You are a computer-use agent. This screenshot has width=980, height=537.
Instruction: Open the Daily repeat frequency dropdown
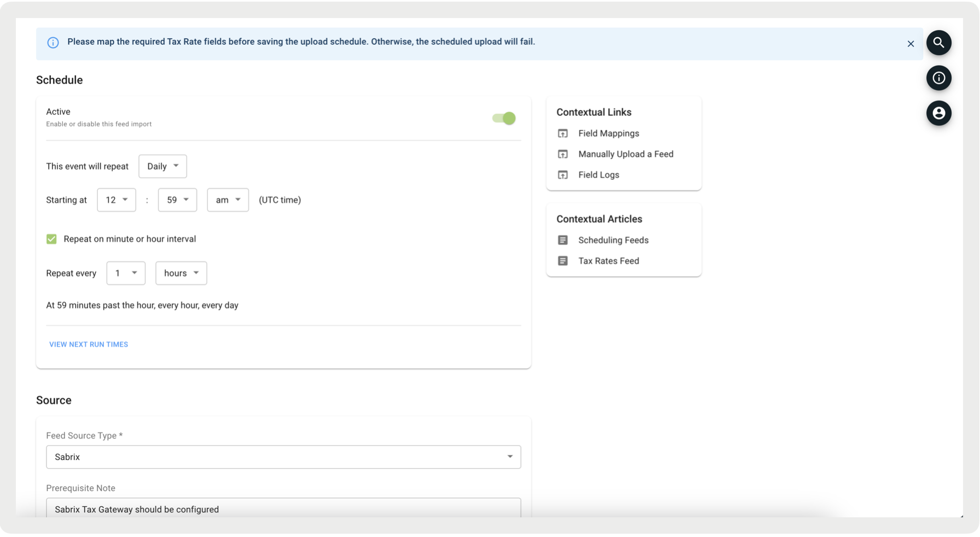coord(162,166)
